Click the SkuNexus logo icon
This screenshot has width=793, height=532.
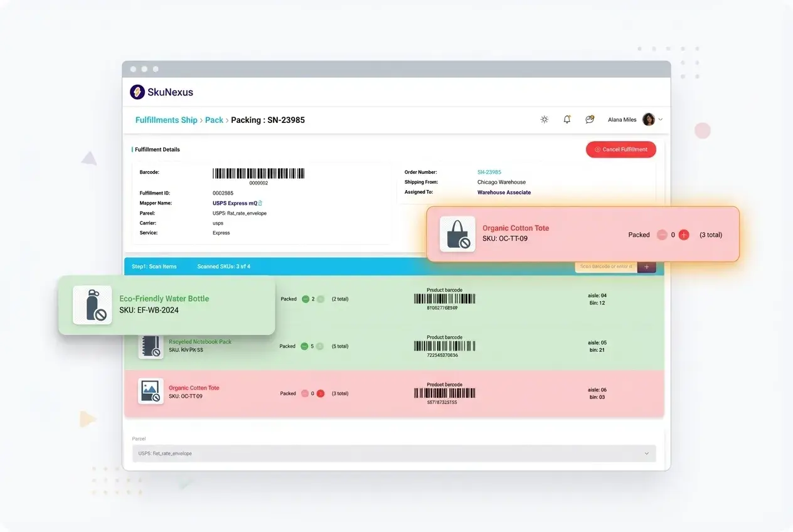click(x=137, y=92)
